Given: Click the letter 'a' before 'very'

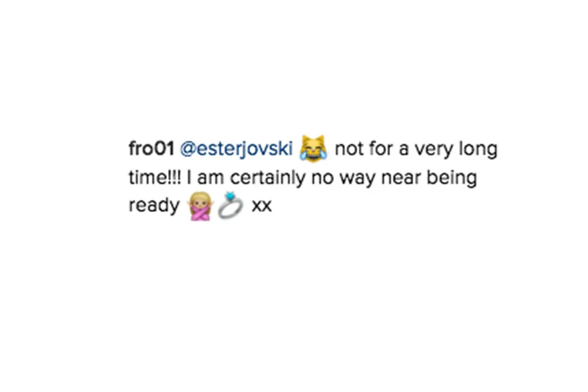Looking at the screenshot, I should tap(403, 150).
